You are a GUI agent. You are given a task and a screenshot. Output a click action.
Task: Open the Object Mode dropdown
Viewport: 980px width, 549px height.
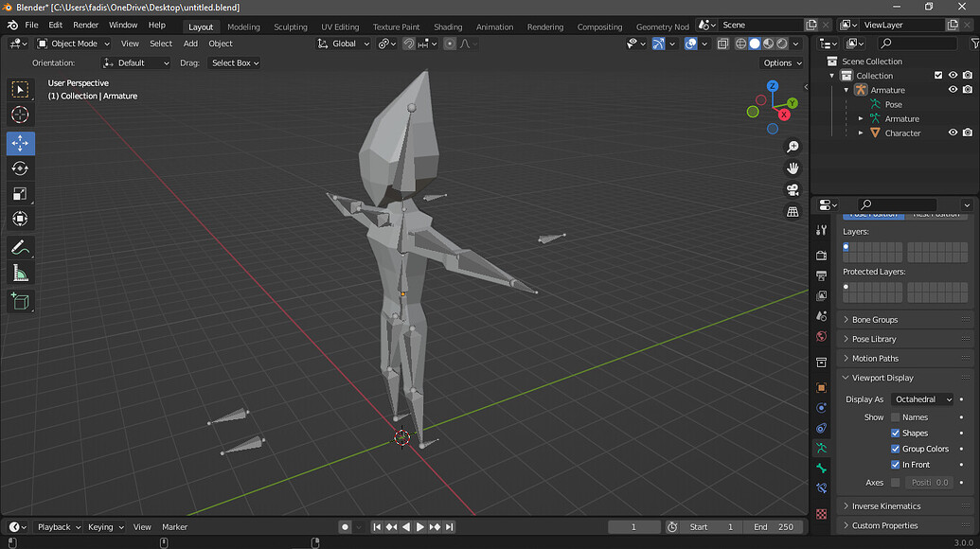[x=74, y=44]
